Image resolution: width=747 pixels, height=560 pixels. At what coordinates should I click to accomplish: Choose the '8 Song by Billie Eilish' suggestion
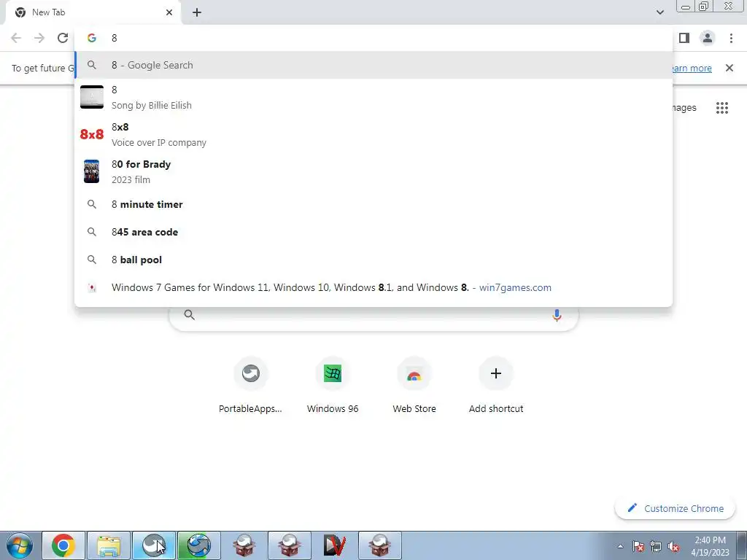click(373, 97)
